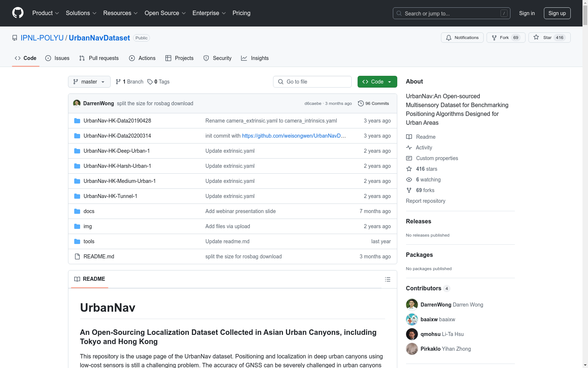The height and width of the screenshot is (368, 588).
Task: Open the Product menu dropdown
Action: coord(46,13)
